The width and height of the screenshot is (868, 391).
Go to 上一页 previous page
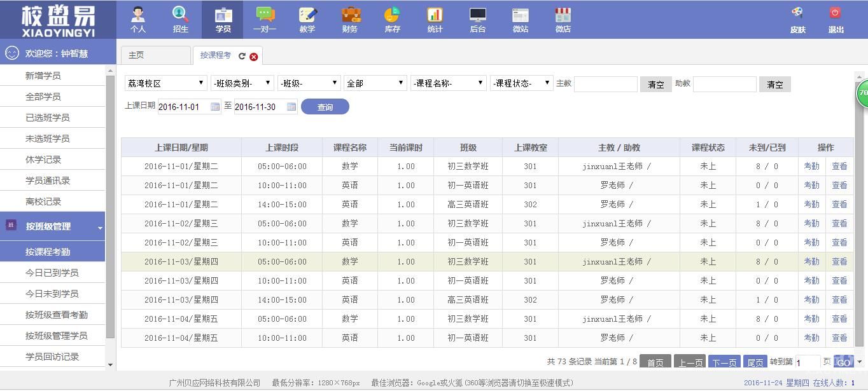coord(690,362)
